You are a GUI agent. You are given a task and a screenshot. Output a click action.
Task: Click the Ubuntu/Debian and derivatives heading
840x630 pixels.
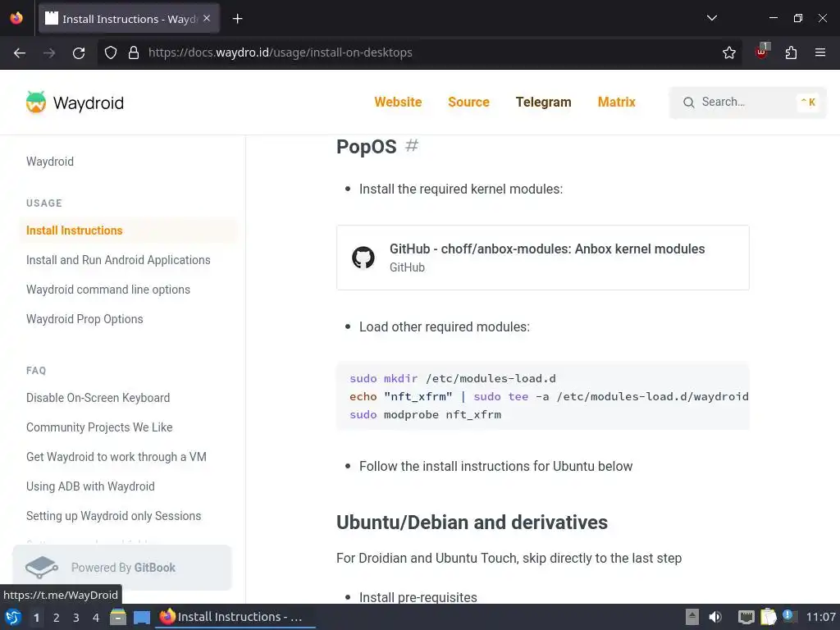(472, 523)
